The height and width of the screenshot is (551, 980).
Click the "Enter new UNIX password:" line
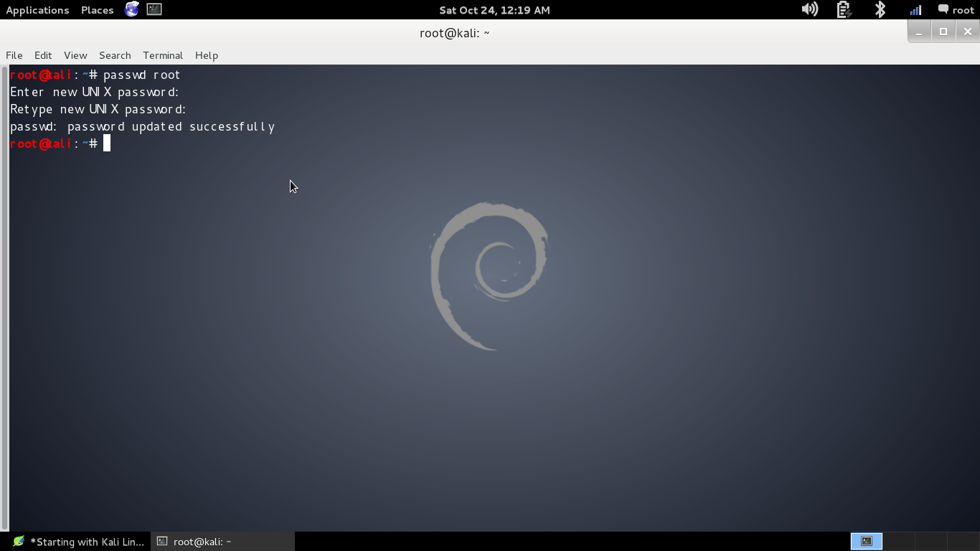click(x=94, y=92)
